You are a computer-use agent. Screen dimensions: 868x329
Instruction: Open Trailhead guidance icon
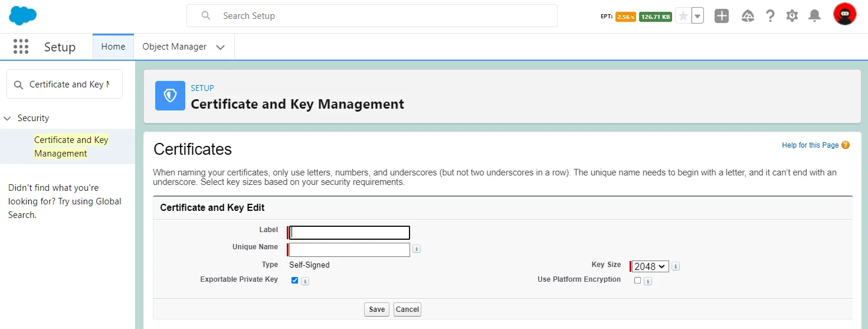click(x=748, y=16)
